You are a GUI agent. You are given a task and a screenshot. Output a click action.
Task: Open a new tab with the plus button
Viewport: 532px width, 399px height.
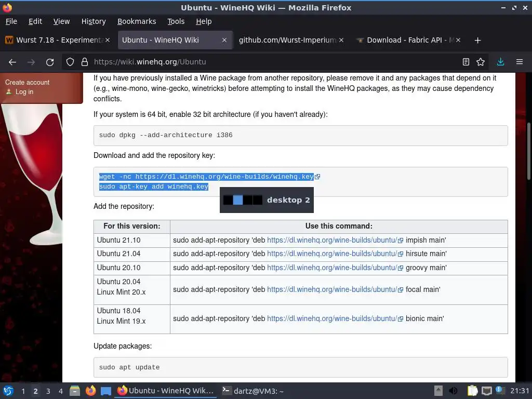pyautogui.click(x=478, y=41)
